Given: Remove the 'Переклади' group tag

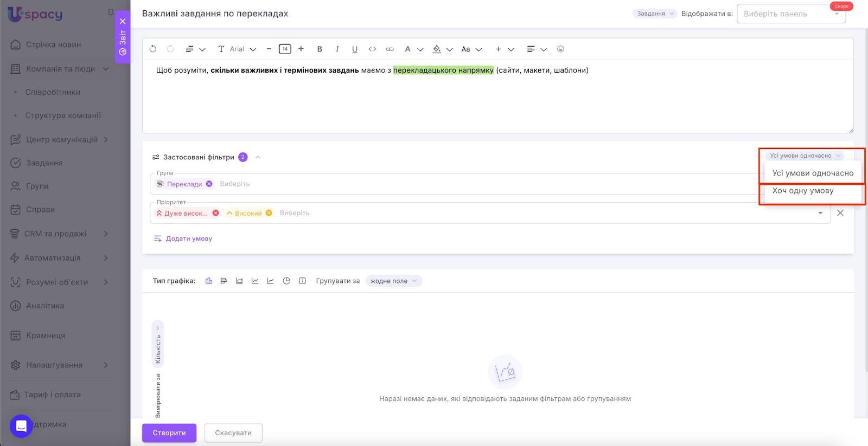Looking at the screenshot, I should pyautogui.click(x=209, y=184).
